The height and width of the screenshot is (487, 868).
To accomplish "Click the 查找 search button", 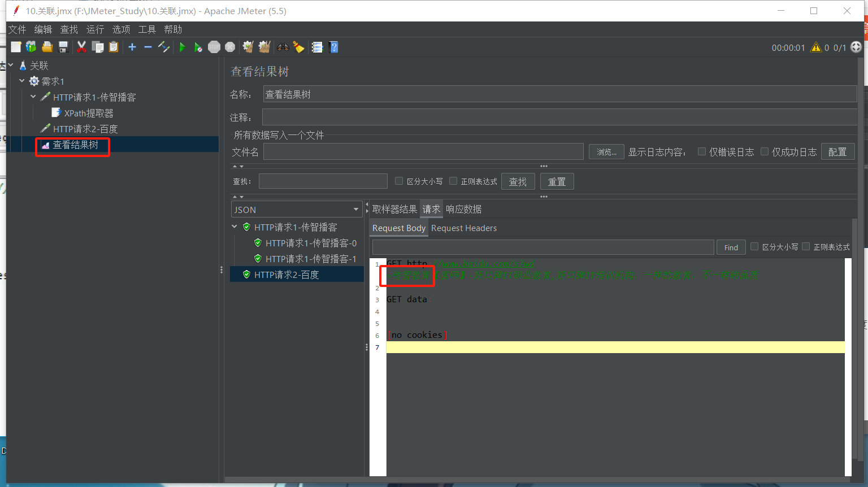I will [518, 181].
